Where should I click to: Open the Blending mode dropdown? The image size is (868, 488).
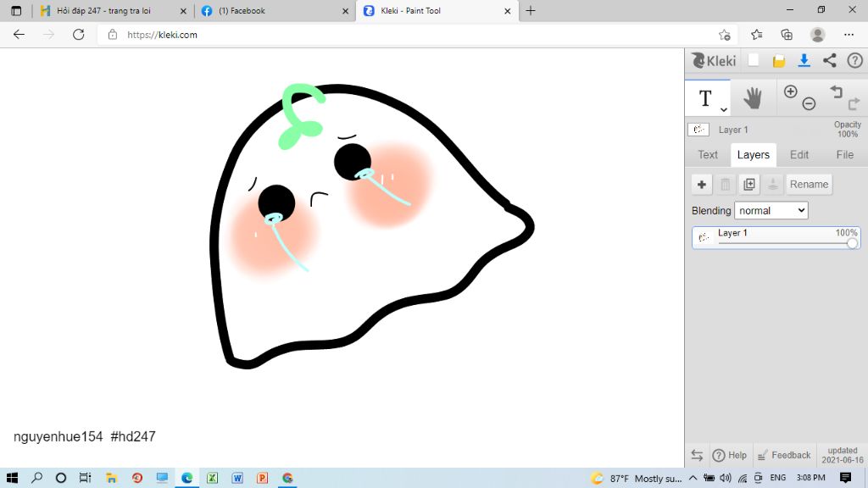[771, 210]
